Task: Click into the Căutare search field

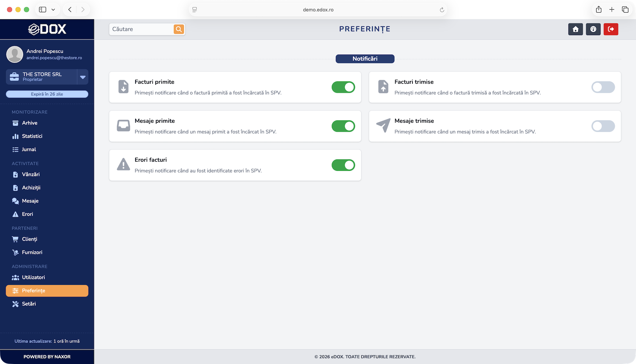Action: (141, 29)
